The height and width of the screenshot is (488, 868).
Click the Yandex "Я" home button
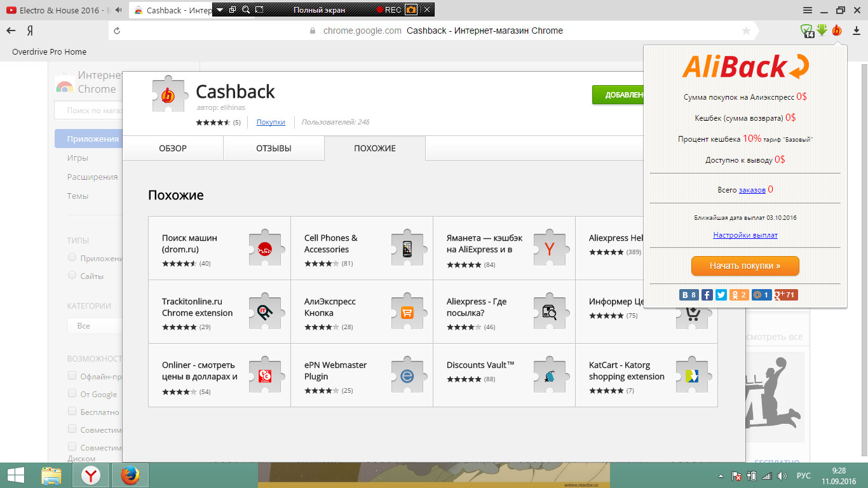pyautogui.click(x=30, y=30)
